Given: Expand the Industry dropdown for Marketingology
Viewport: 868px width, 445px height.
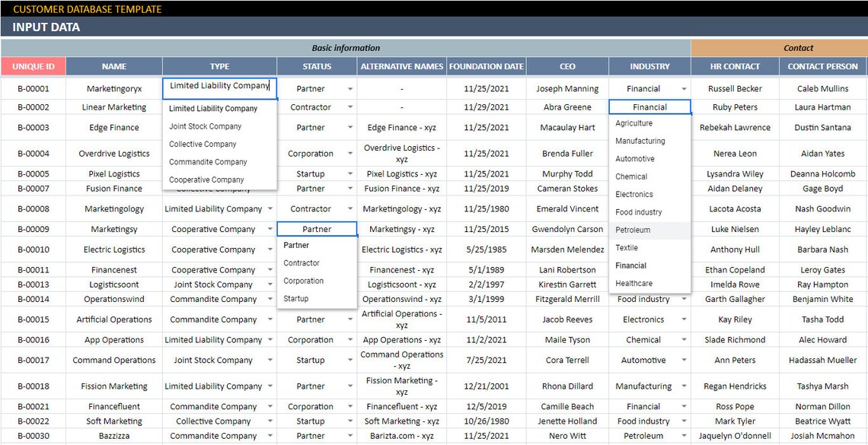Looking at the screenshot, I should (x=685, y=208).
